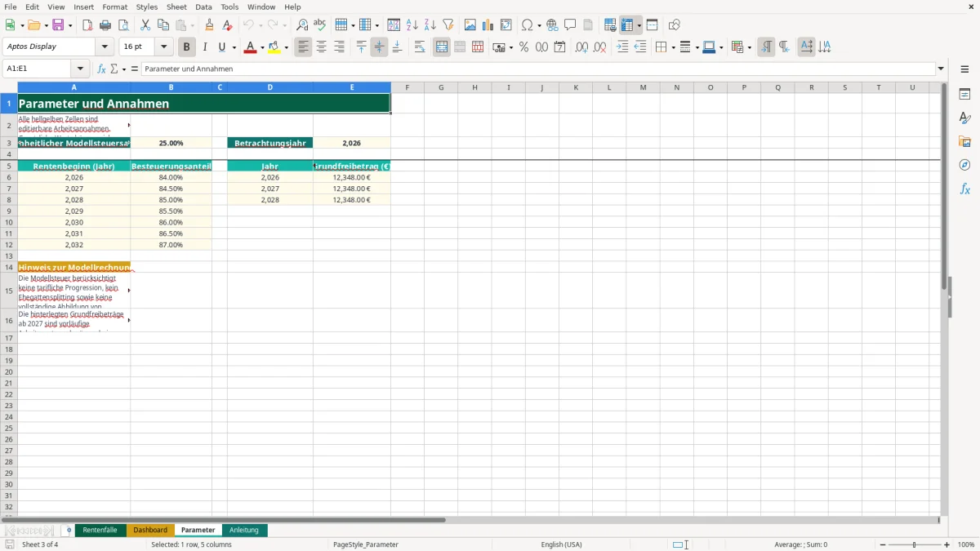Toggle Merge and Center Cells
Screen dimensions: 980x551
442,47
